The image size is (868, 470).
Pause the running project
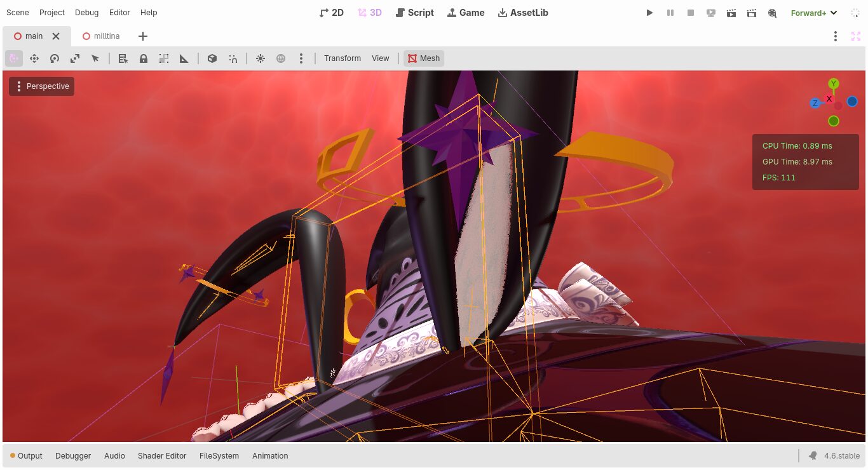pyautogui.click(x=670, y=13)
